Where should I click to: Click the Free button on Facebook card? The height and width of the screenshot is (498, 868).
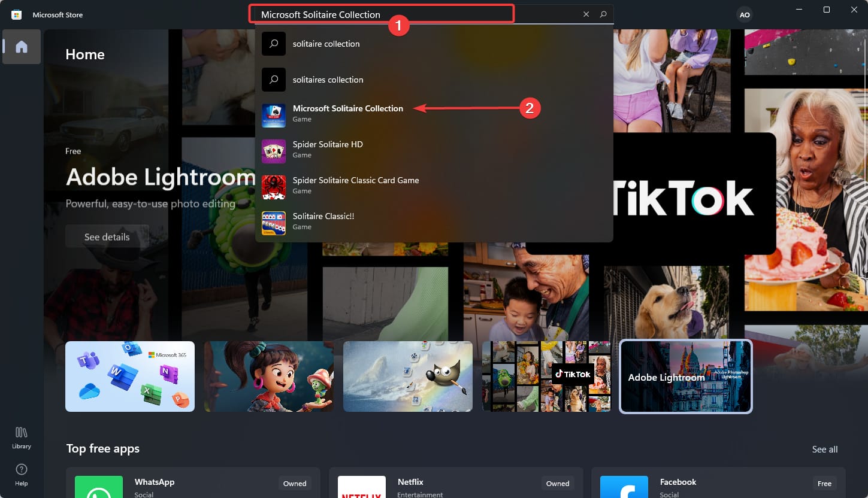(824, 484)
